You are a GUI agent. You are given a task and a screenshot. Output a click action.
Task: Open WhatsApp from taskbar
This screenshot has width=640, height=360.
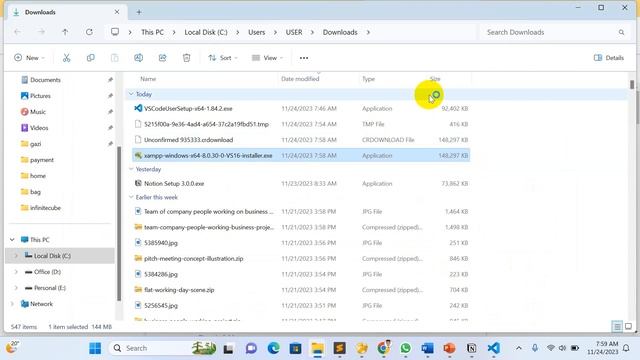(x=405, y=348)
